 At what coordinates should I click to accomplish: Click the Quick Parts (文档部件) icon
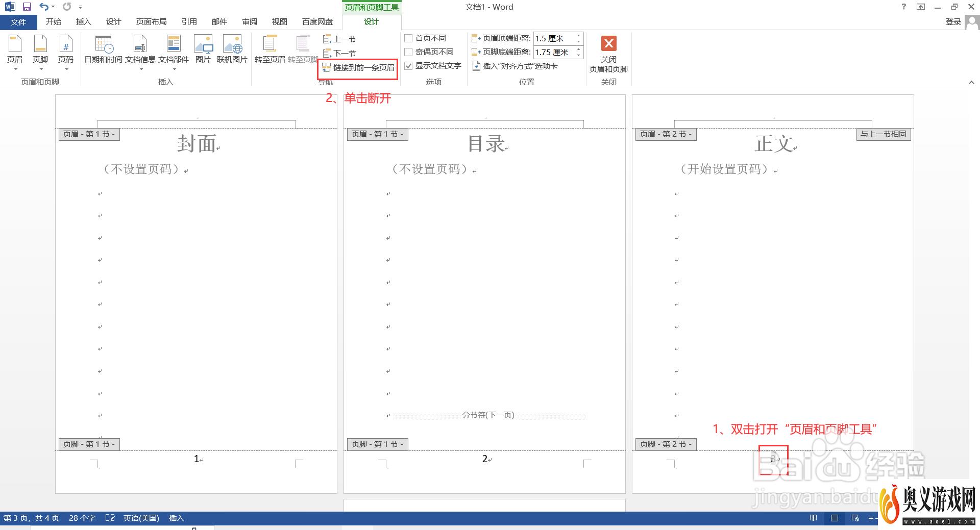(174, 44)
